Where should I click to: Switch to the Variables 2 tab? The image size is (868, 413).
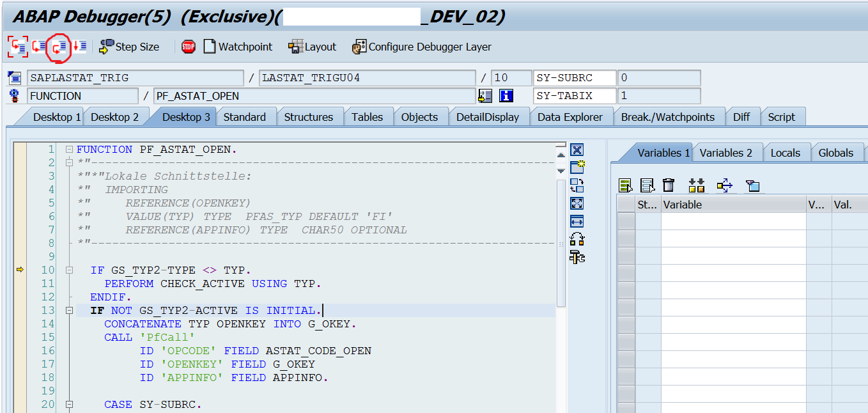point(725,153)
